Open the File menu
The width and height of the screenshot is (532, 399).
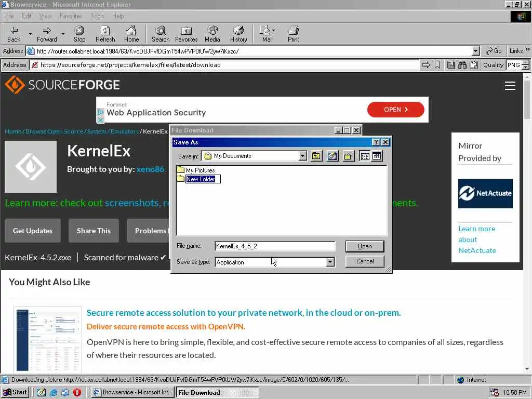[9, 16]
